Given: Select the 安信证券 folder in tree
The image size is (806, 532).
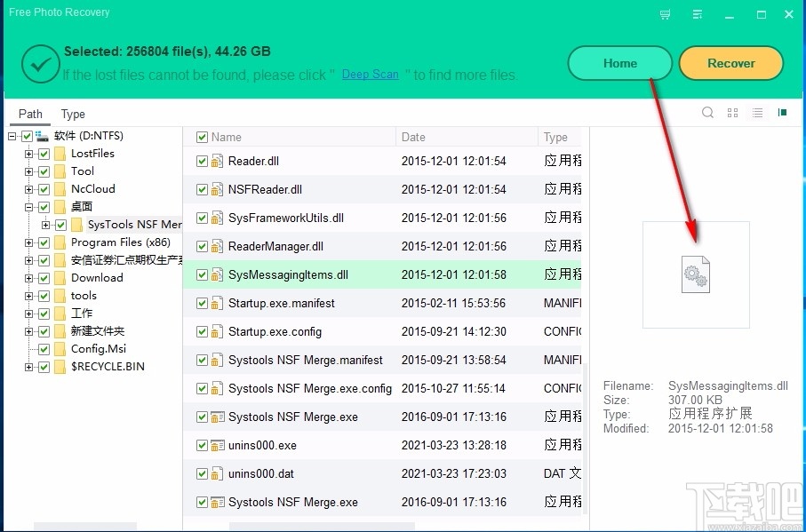Looking at the screenshot, I should click(x=126, y=260).
